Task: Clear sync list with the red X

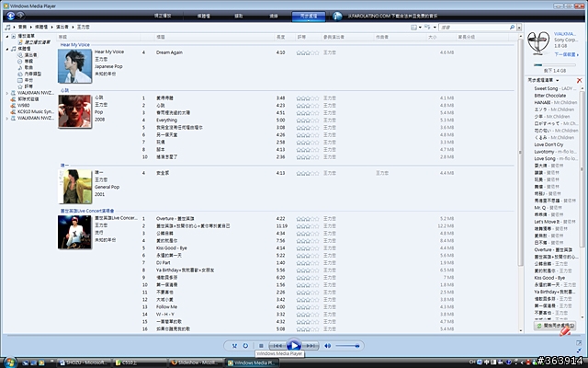Action: [580, 80]
